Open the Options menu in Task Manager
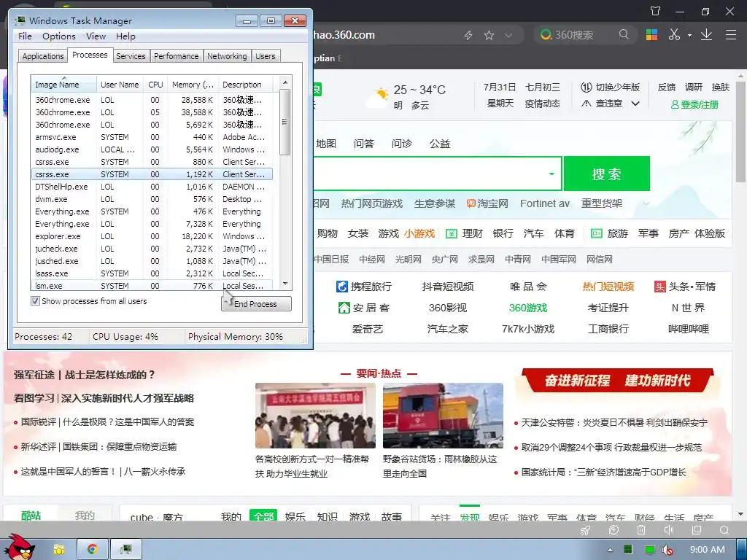 (x=59, y=36)
